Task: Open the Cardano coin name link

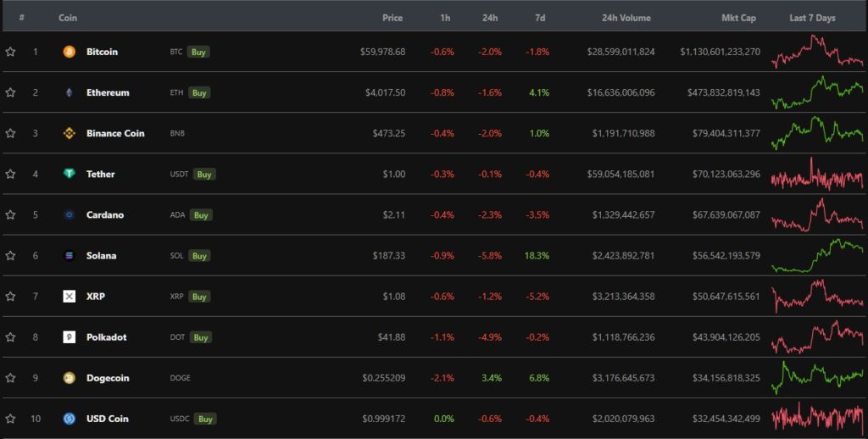Action: pyautogui.click(x=105, y=214)
